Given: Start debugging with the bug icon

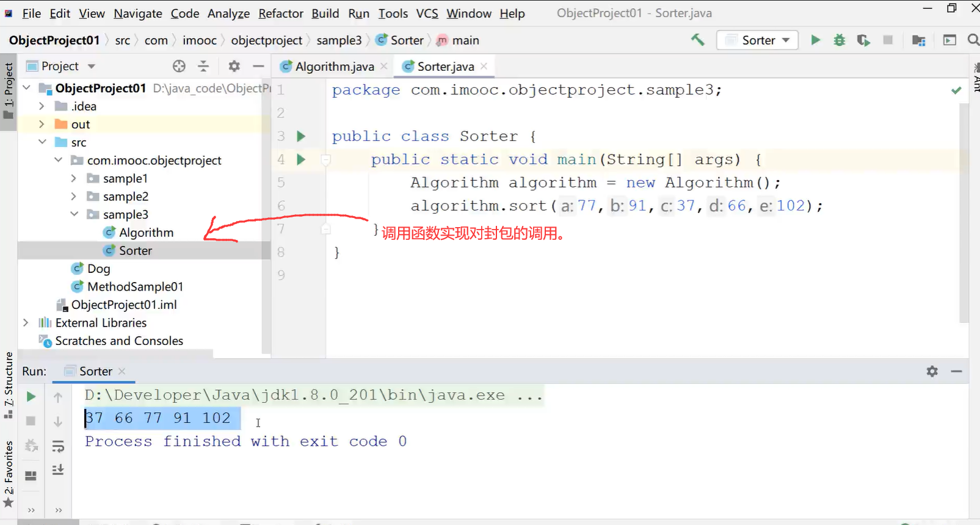Looking at the screenshot, I should tap(840, 40).
